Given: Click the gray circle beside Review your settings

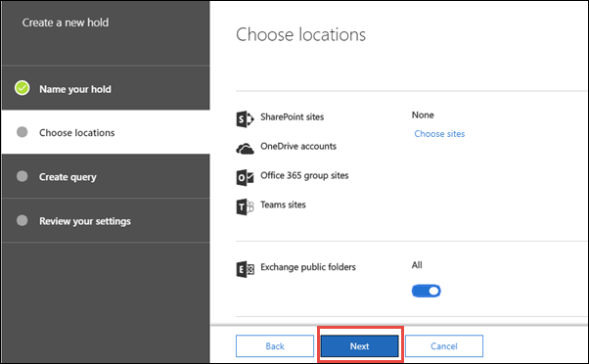Looking at the screenshot, I should coord(23,220).
